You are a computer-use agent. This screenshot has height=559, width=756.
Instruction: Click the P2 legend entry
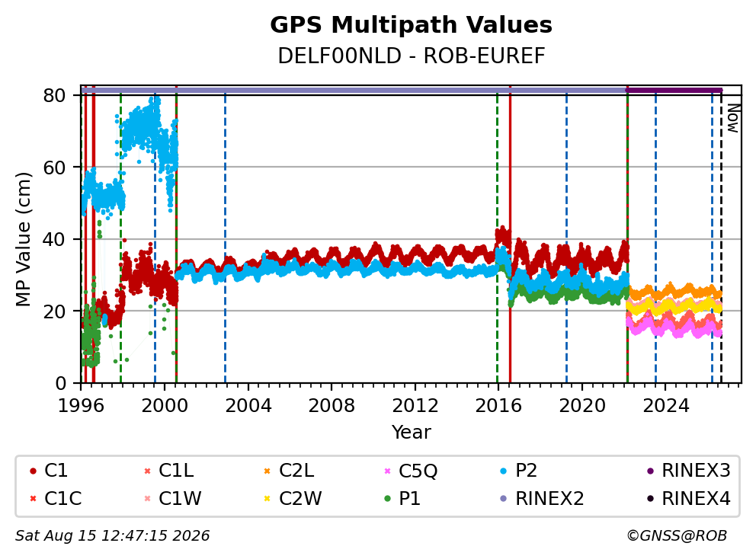(519, 471)
